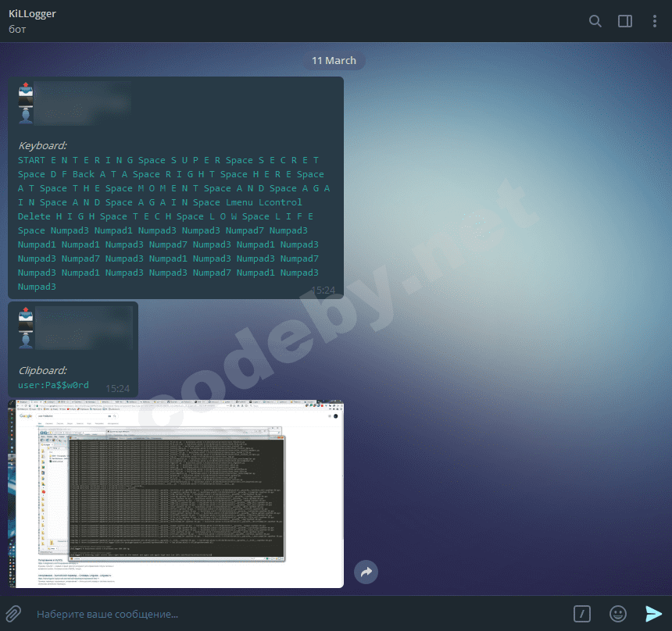Open search in the KiLLogger chat
Image resolution: width=672 pixels, height=631 pixels.
pyautogui.click(x=595, y=21)
